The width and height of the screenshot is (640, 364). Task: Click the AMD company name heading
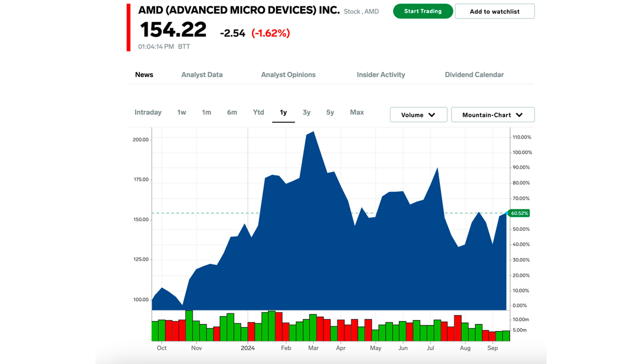[239, 10]
